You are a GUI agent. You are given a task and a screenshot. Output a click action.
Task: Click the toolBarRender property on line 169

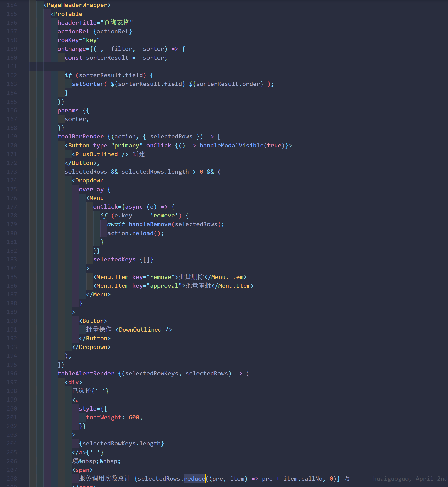coord(81,136)
